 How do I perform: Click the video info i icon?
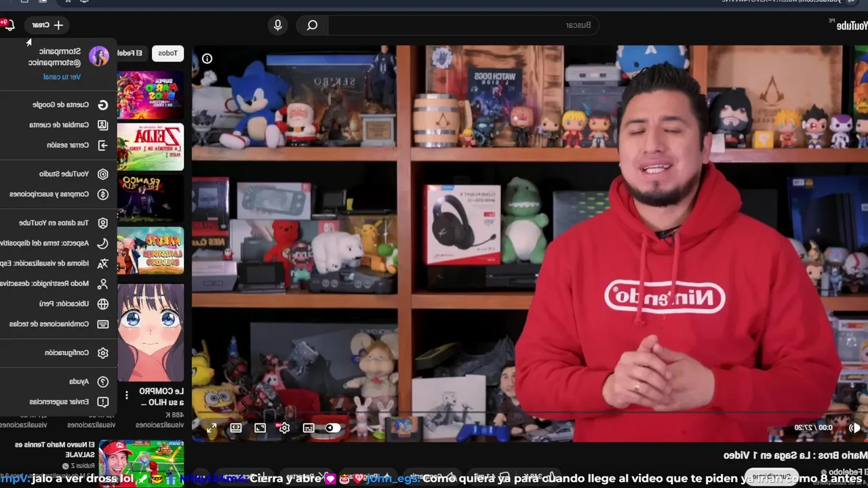(207, 59)
